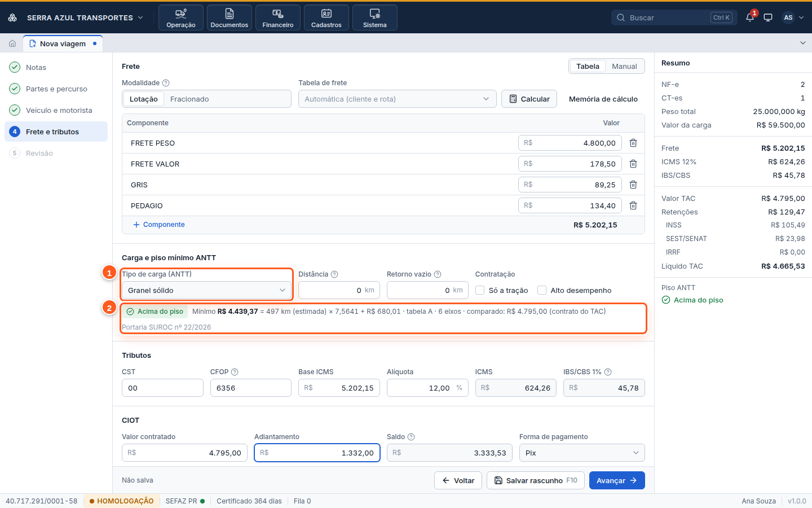Open the Operação menu
Image resolution: width=812 pixels, height=508 pixels.
coord(181,17)
